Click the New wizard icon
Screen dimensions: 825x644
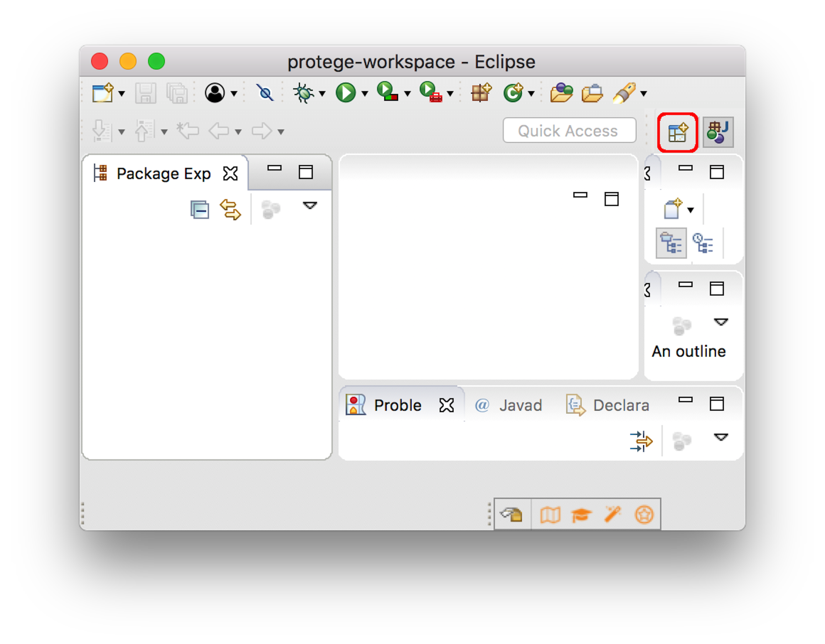[103, 93]
